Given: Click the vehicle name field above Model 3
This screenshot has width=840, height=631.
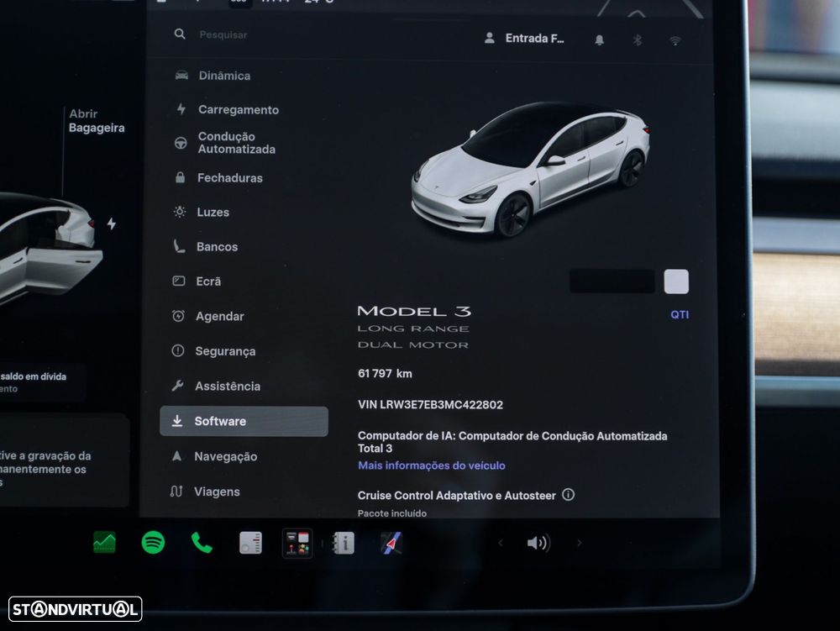Looking at the screenshot, I should [612, 281].
